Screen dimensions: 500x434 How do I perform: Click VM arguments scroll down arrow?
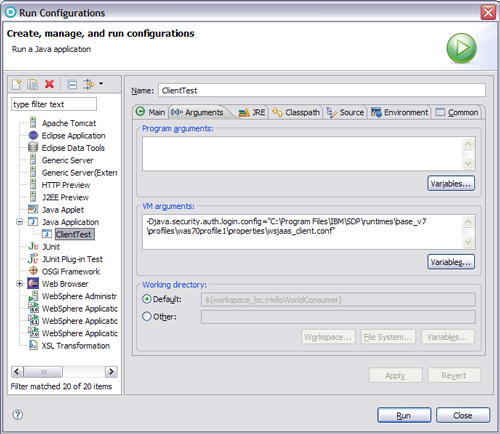pos(468,242)
